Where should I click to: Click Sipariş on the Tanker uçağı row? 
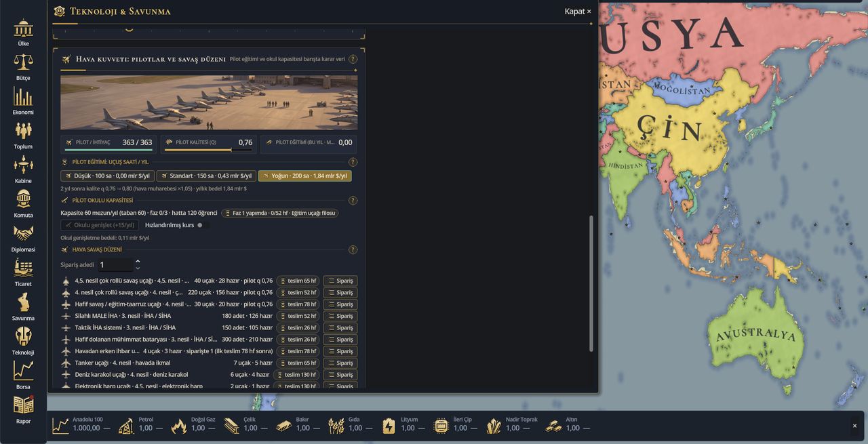[x=340, y=363]
